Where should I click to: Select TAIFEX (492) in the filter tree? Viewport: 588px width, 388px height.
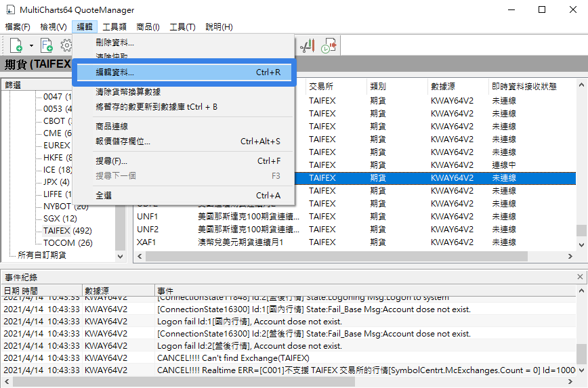68,230
